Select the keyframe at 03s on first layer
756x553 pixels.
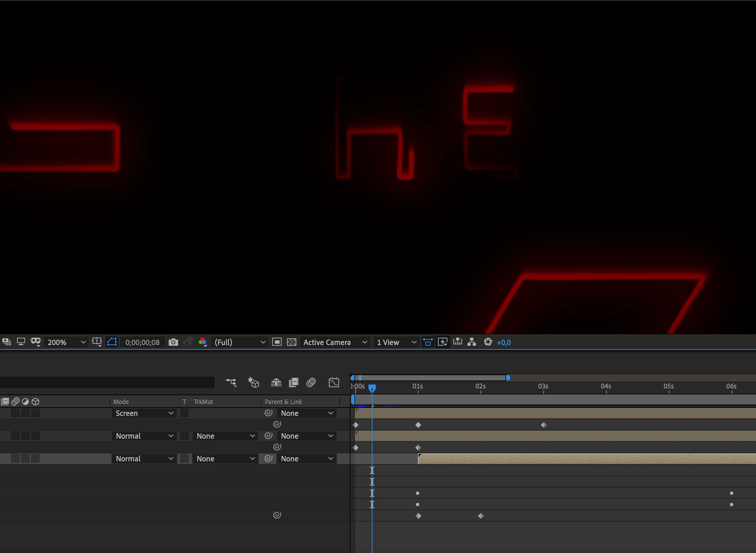pyautogui.click(x=544, y=425)
